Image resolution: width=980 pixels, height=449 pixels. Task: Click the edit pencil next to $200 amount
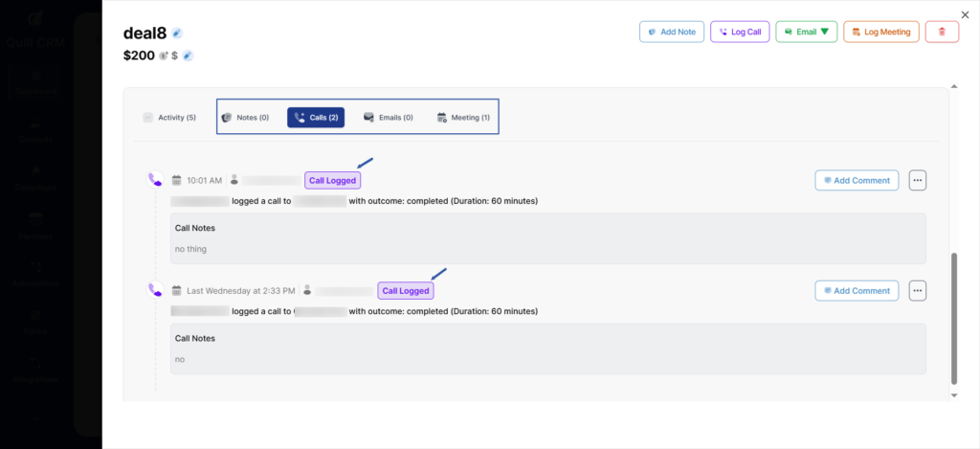click(x=188, y=56)
